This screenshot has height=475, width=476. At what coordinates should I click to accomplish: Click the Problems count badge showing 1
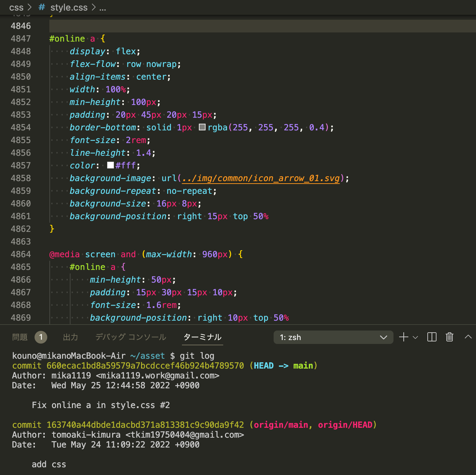click(x=41, y=337)
